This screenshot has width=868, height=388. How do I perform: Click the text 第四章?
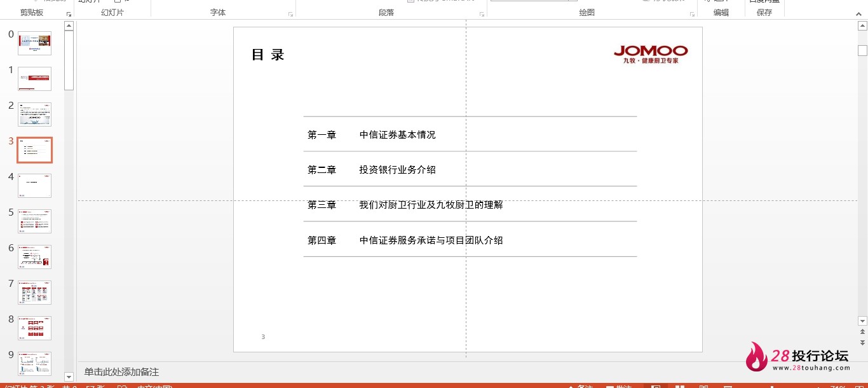[x=322, y=240]
